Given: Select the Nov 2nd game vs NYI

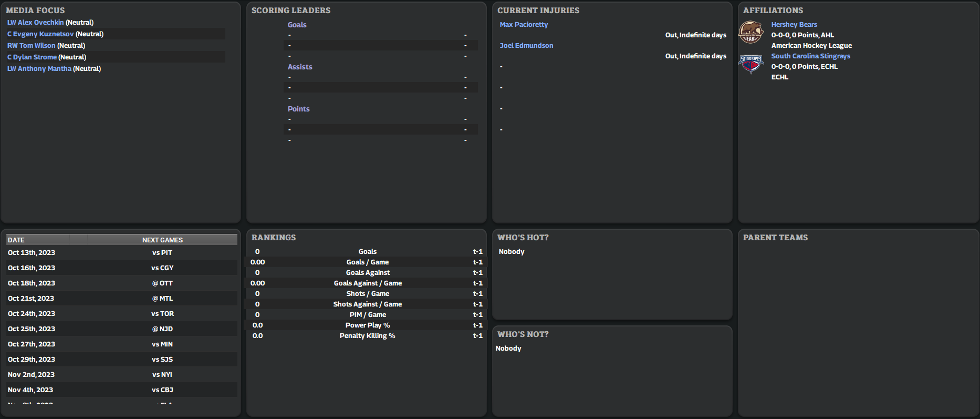Looking at the screenshot, I should pos(121,375).
